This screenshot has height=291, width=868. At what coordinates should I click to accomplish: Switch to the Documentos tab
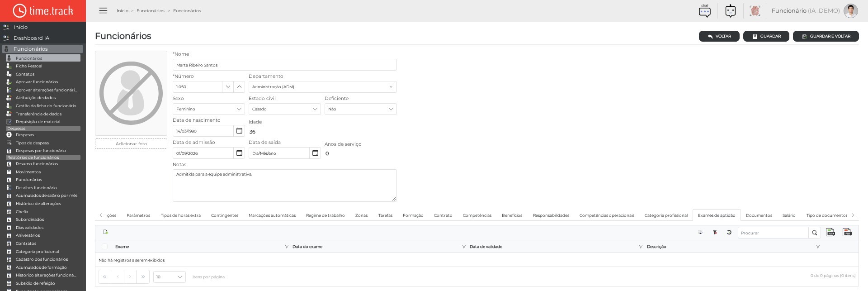point(759,215)
